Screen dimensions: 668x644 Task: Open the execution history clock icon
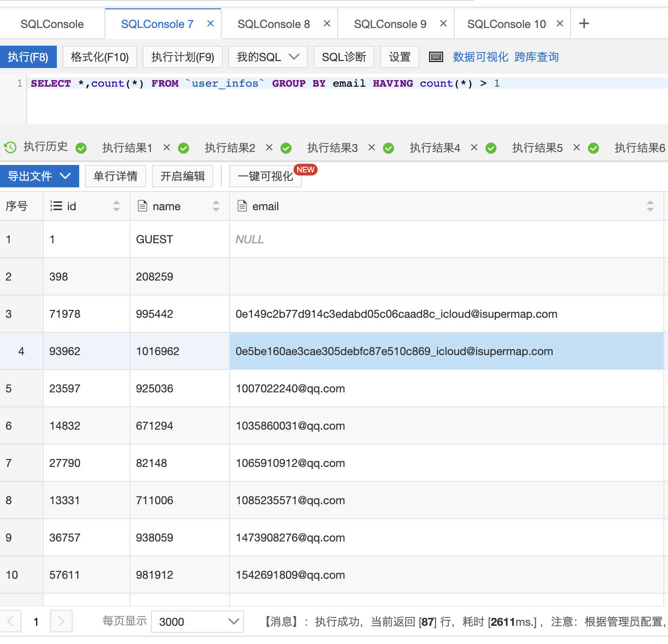(x=10, y=147)
